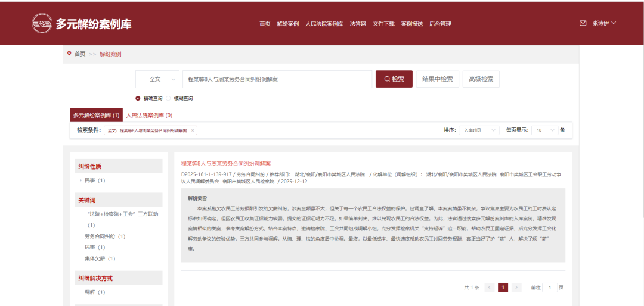Select the 模糊查询 radio button
644x306 pixels.
tap(169, 98)
